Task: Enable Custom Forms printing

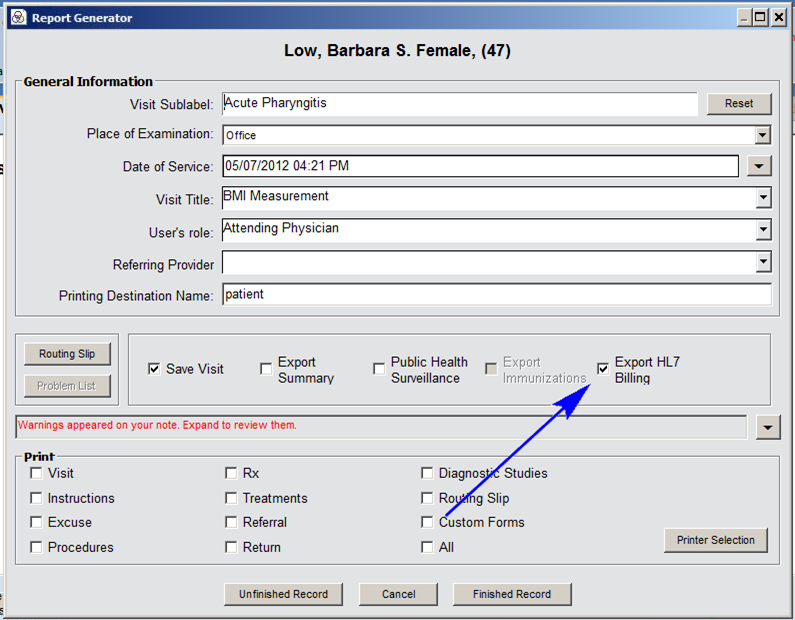Action: click(427, 522)
